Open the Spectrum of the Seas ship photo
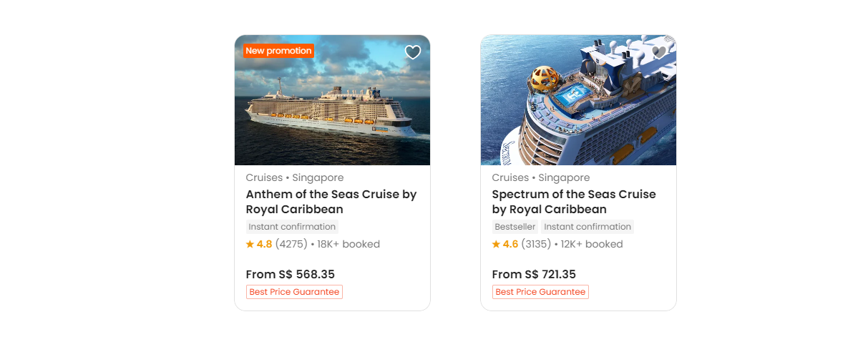The image size is (868, 352). coord(578,107)
